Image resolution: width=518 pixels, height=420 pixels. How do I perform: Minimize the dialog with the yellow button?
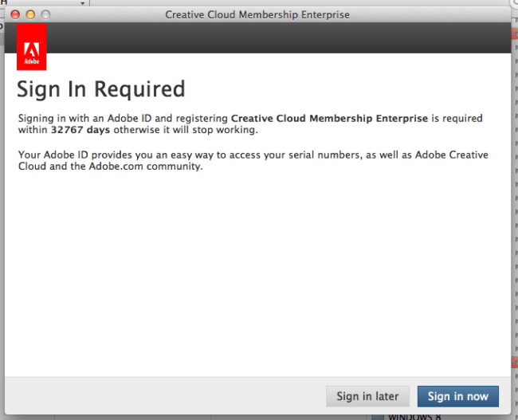(31, 15)
